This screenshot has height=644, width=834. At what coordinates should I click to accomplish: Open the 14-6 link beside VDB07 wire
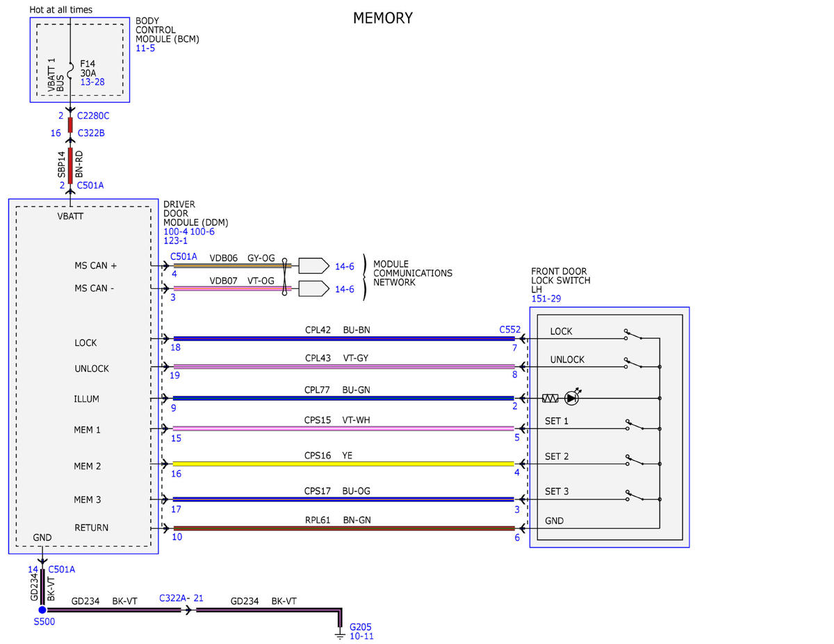click(x=345, y=289)
